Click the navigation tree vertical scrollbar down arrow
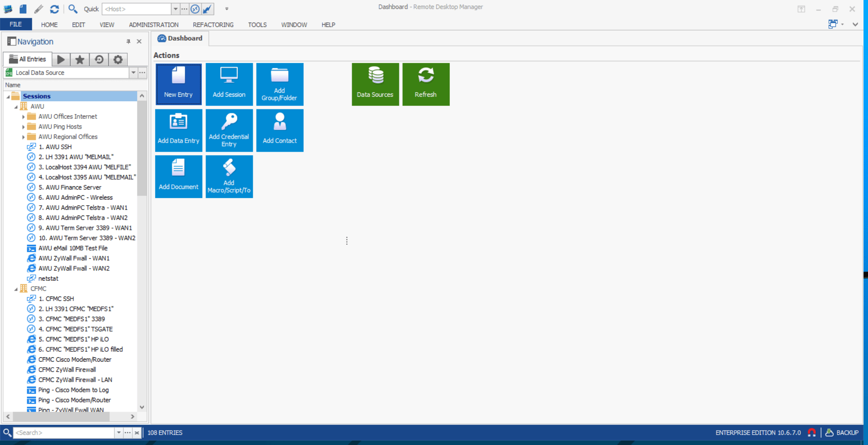 (x=142, y=407)
